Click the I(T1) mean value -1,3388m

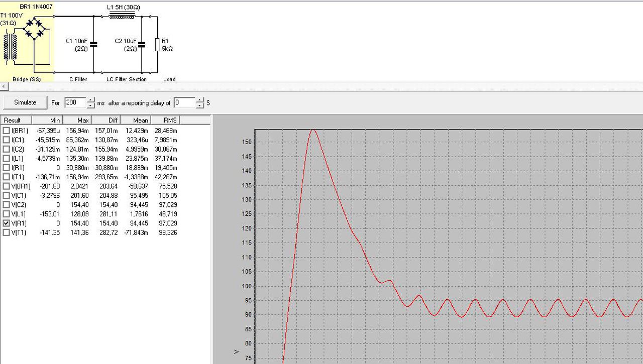click(x=136, y=177)
